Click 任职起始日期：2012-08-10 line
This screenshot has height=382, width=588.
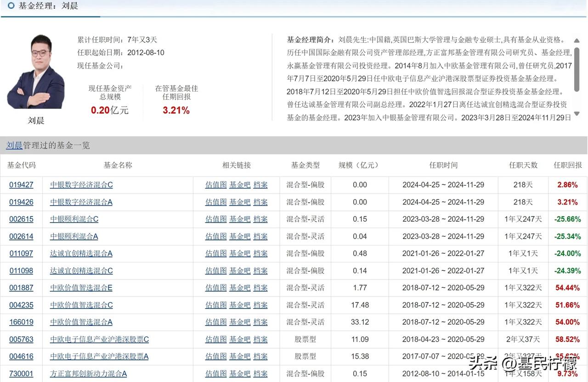pos(120,52)
